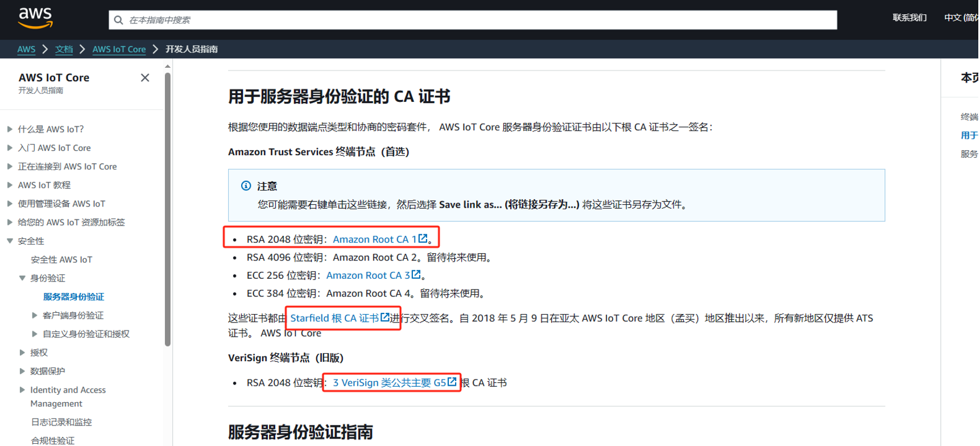980x446 pixels.
Task: Go to 文档 breadcrumb link
Action: (x=64, y=49)
